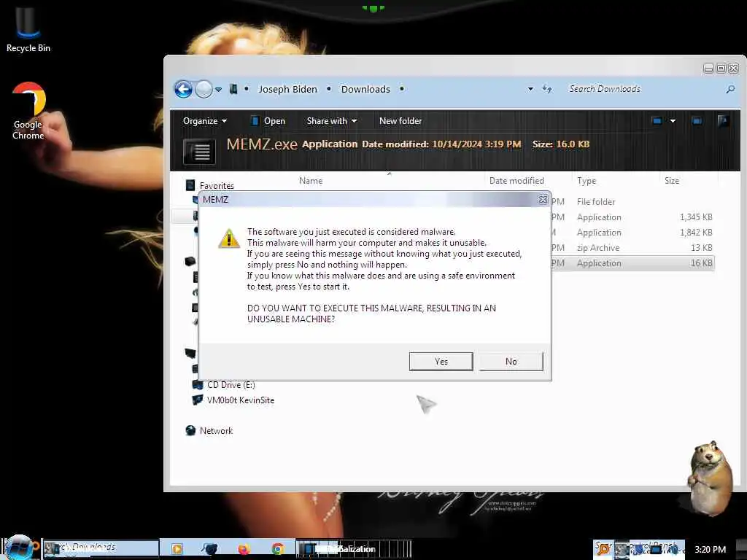747x560 pixels.
Task: Open the Recycle Bin desktop icon
Action: coord(28,29)
